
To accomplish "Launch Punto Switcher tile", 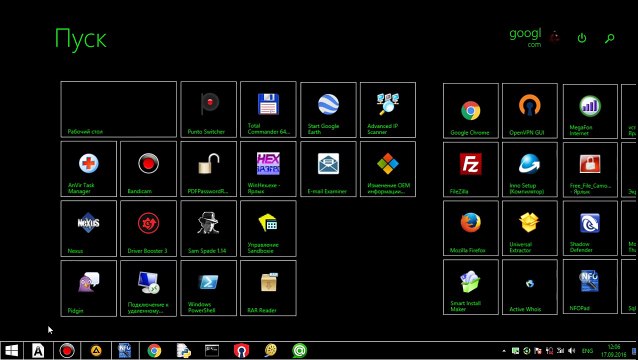I will pyautogui.click(x=208, y=109).
